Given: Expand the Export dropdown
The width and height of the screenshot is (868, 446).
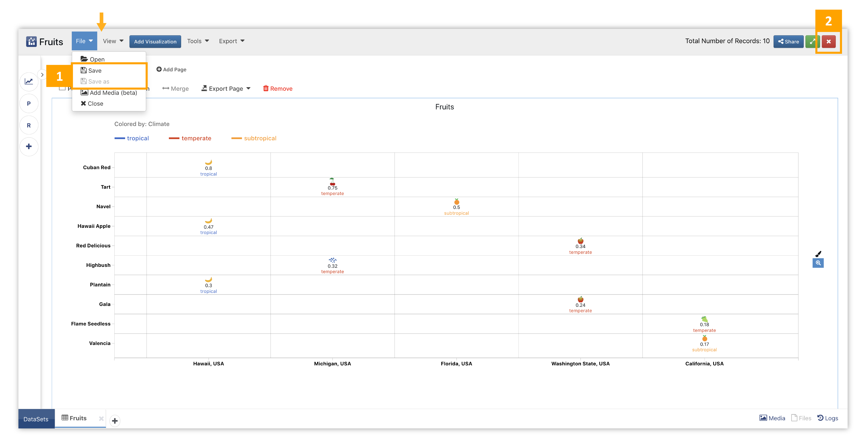Looking at the screenshot, I should click(232, 41).
